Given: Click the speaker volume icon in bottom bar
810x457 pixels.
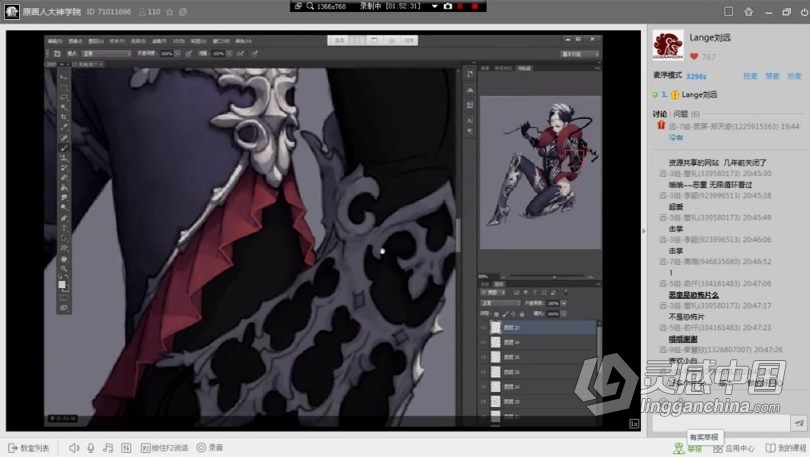Looking at the screenshot, I should click(x=74, y=448).
